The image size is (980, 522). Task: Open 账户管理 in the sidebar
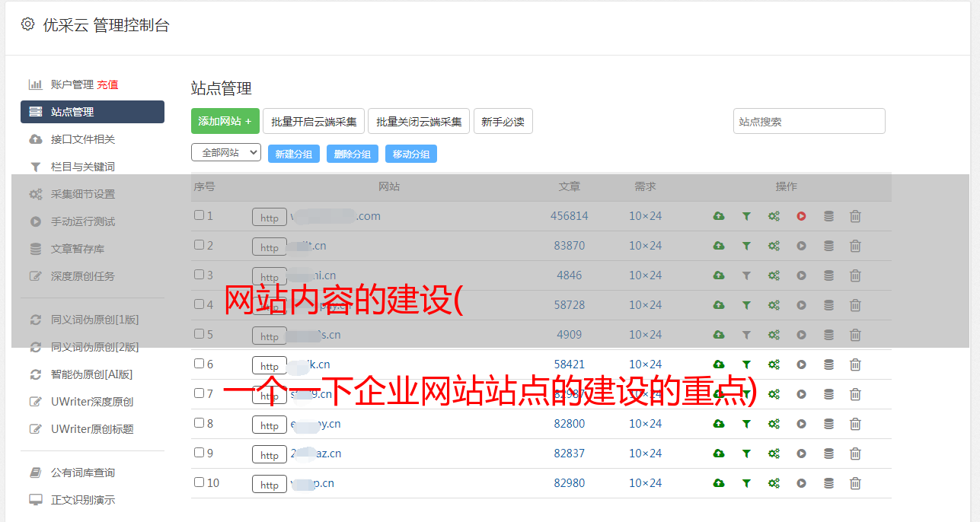point(72,84)
